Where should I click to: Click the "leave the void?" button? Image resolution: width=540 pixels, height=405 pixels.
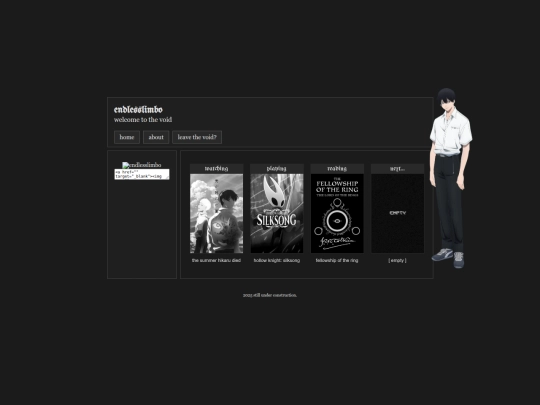[x=197, y=137]
